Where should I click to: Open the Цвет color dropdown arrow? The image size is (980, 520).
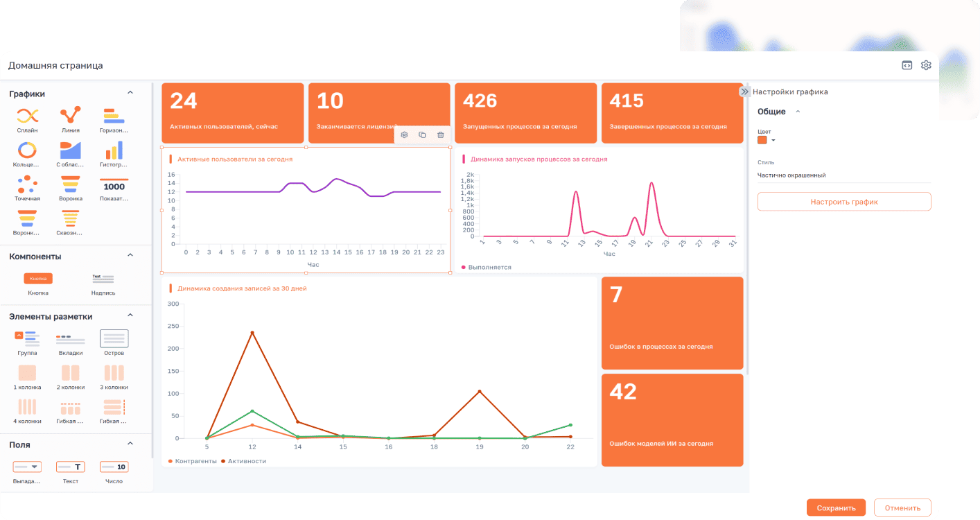coord(773,140)
